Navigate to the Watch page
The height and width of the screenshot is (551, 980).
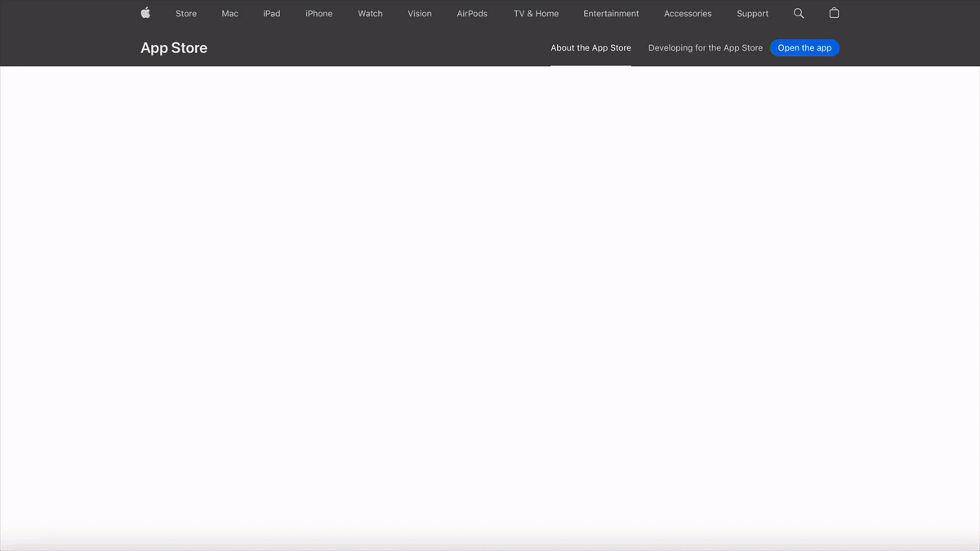point(370,13)
